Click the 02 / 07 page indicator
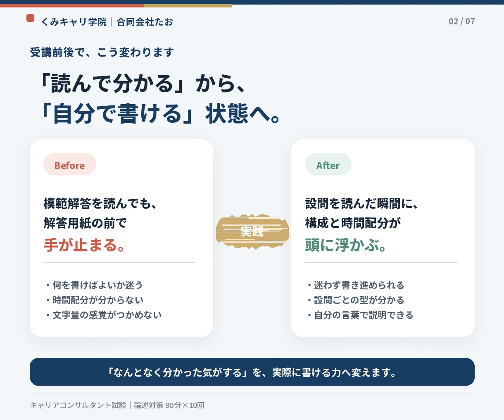 461,21
